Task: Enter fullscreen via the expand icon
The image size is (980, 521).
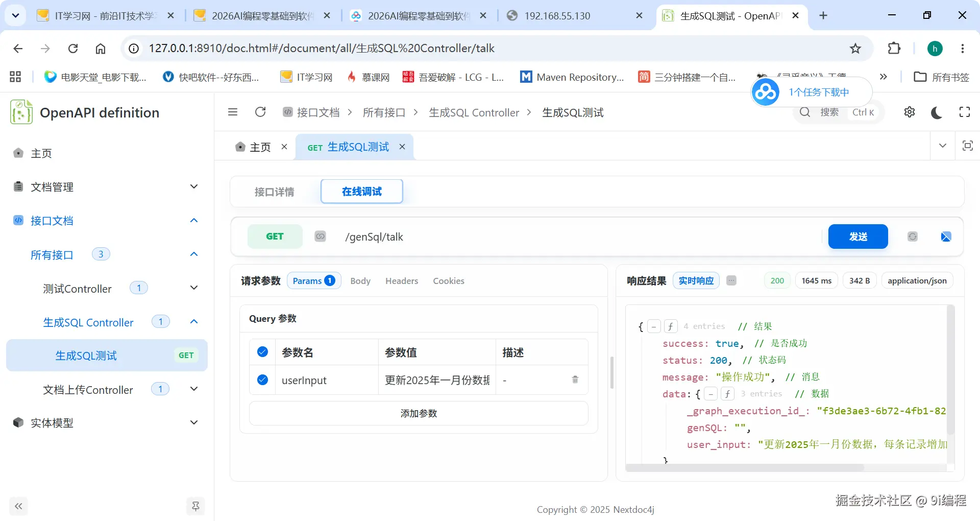Action: click(x=965, y=112)
